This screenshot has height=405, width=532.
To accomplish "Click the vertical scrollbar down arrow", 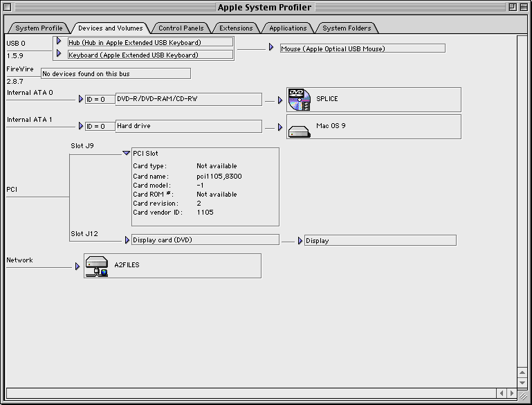I will click(x=522, y=382).
